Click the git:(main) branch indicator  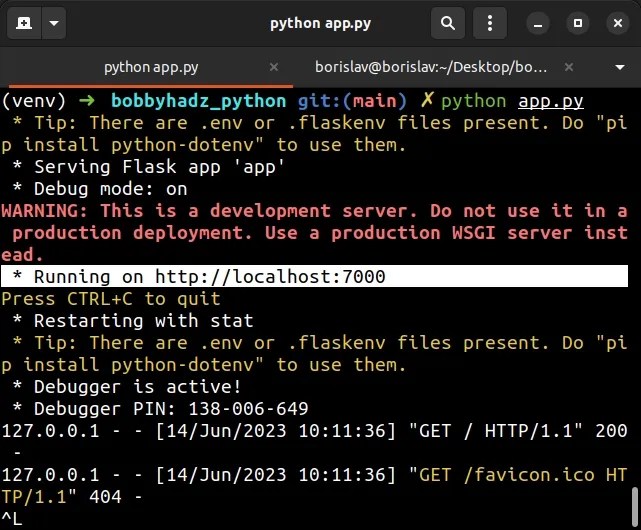click(x=352, y=101)
